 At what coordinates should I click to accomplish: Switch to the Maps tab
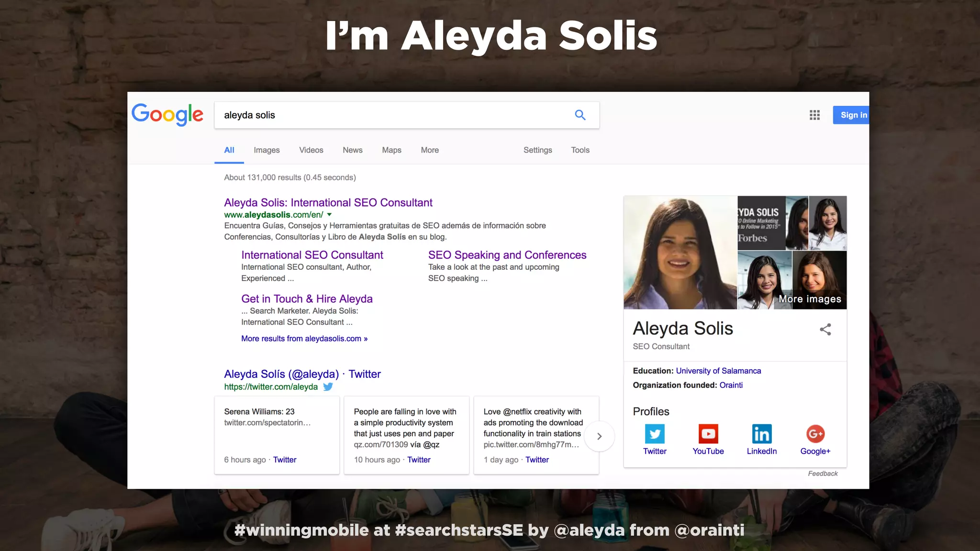[391, 150]
